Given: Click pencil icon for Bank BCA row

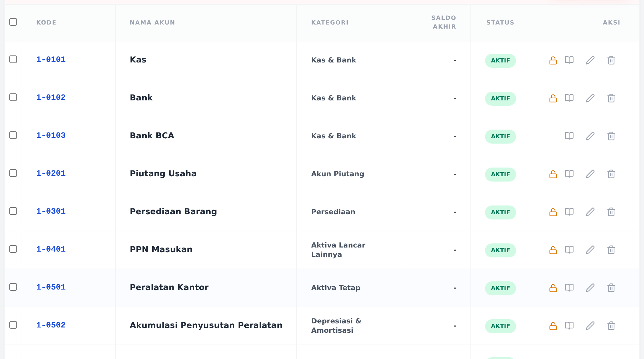Looking at the screenshot, I should (x=590, y=136).
